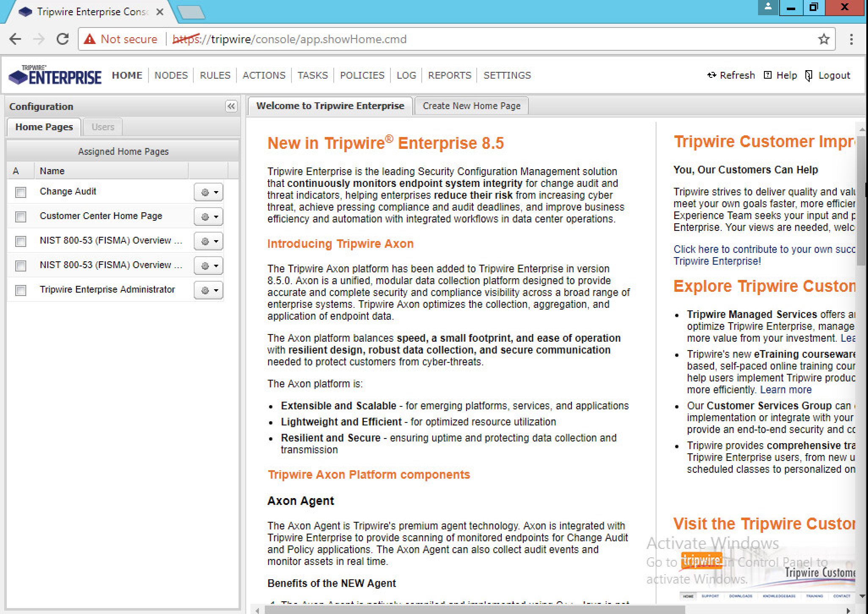Check the Change Audit checkbox
This screenshot has width=868, height=614.
(x=20, y=192)
